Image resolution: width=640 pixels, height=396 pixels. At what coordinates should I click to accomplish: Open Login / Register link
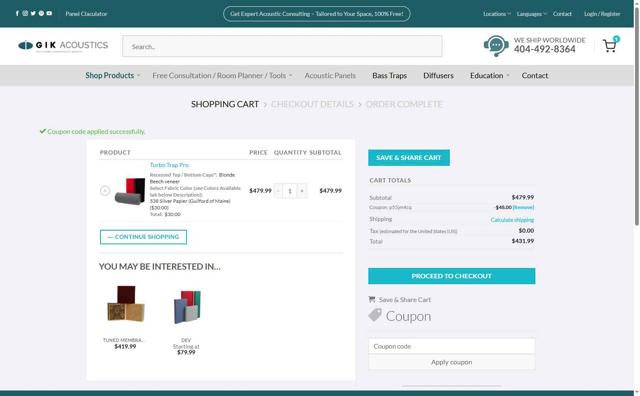602,14
